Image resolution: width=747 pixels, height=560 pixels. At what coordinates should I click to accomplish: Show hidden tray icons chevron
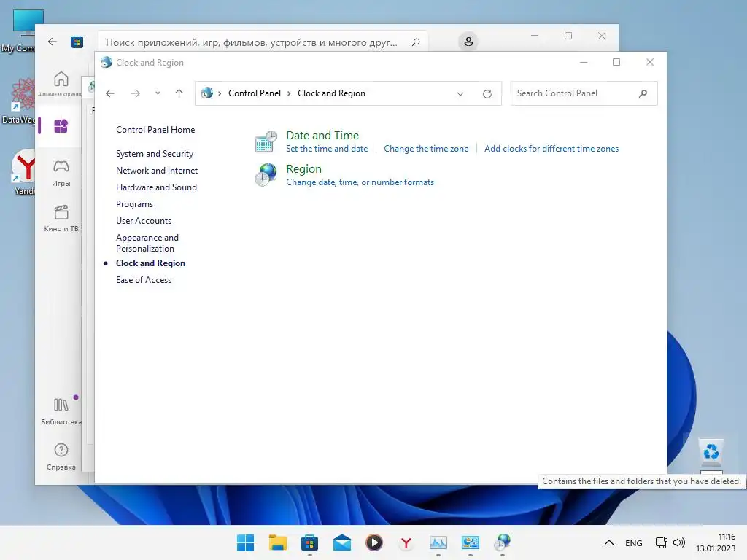(609, 542)
